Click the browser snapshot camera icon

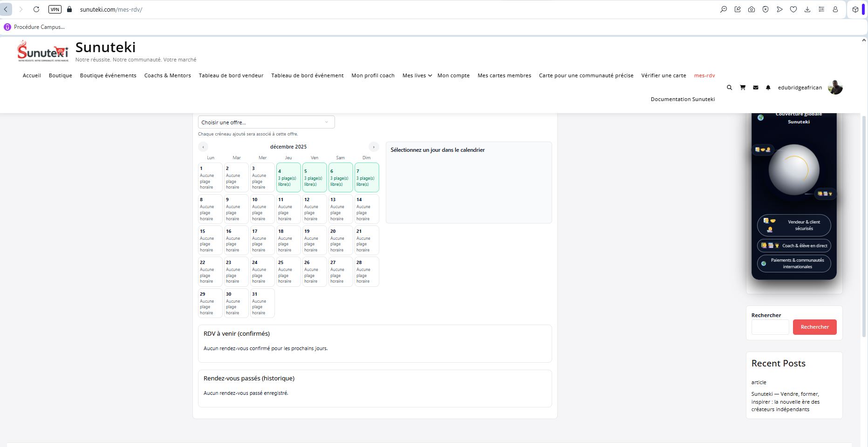751,9
